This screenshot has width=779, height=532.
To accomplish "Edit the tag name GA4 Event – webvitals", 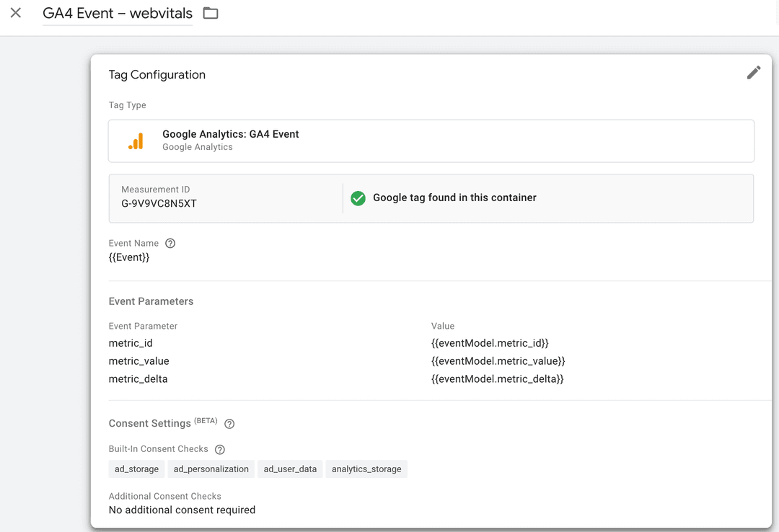I will click(118, 14).
